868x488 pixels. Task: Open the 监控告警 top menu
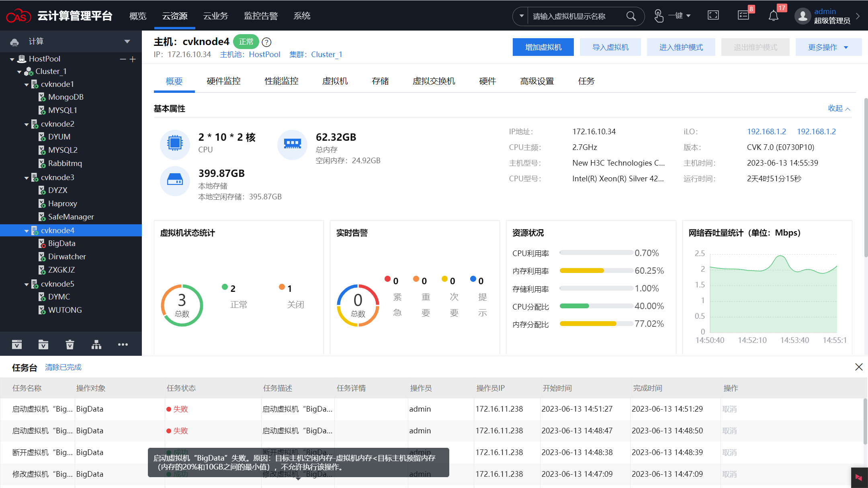[261, 16]
